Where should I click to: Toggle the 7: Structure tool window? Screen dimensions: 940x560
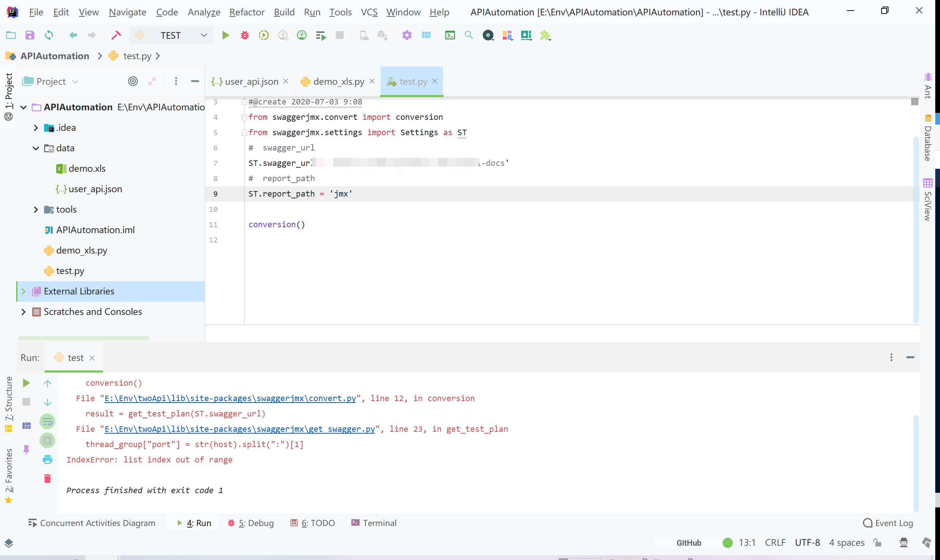(x=8, y=404)
